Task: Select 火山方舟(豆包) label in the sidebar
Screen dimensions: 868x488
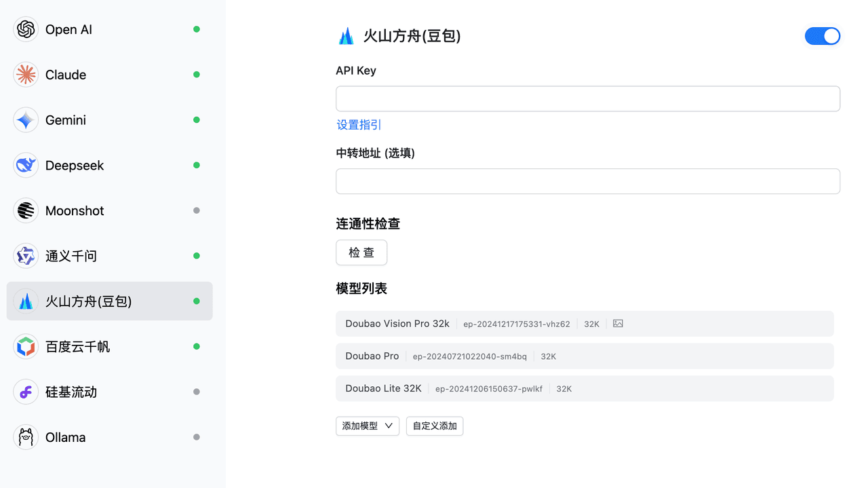Action: click(89, 301)
